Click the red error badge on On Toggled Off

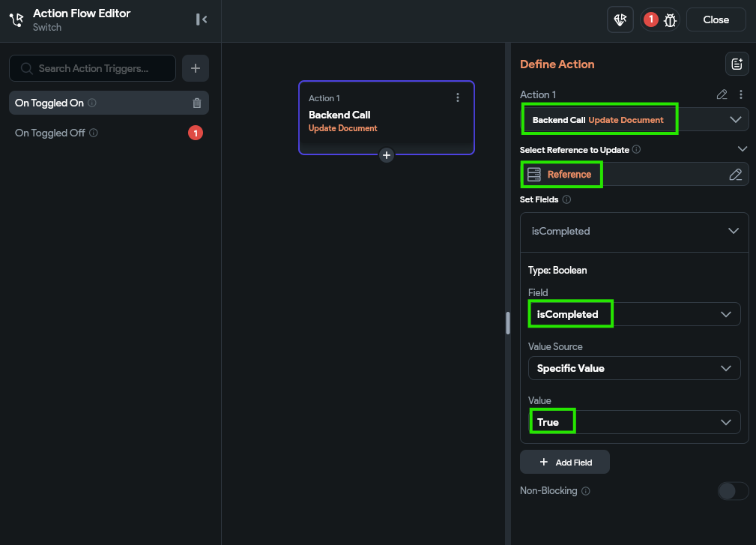coord(196,133)
